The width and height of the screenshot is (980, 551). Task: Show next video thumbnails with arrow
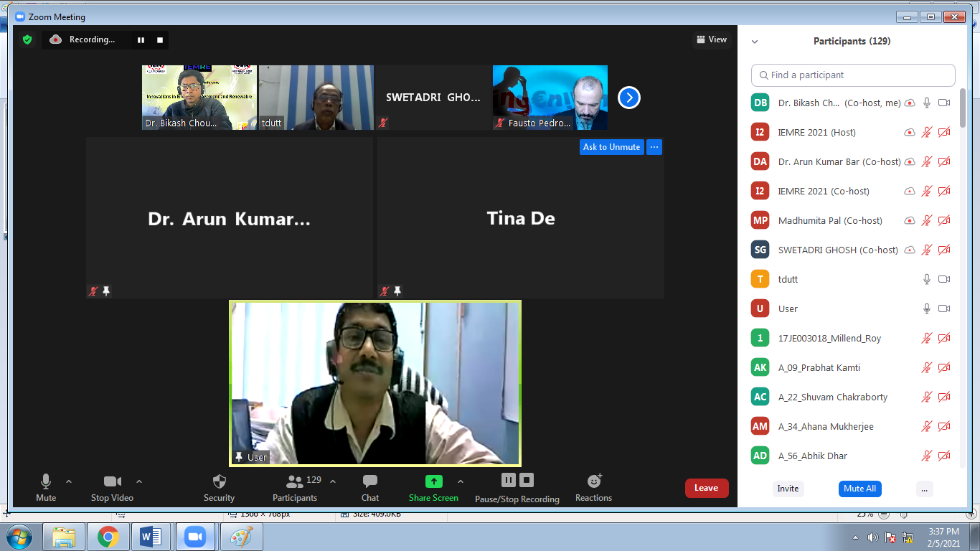pyautogui.click(x=628, y=98)
